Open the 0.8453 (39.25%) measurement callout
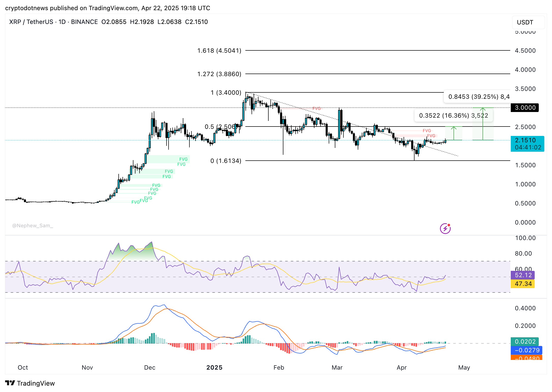The image size is (552, 392). pyautogui.click(x=478, y=97)
